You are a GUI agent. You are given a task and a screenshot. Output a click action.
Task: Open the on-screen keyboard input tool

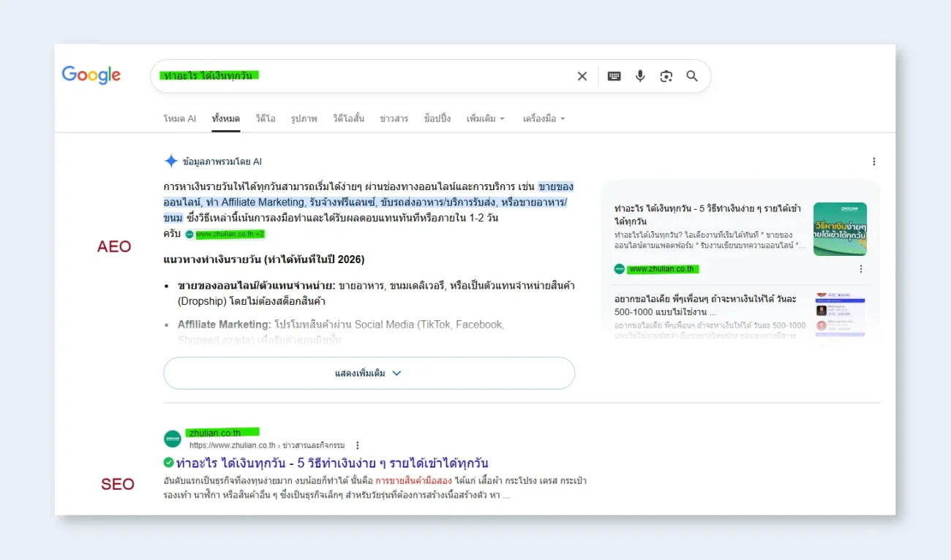[x=614, y=76]
